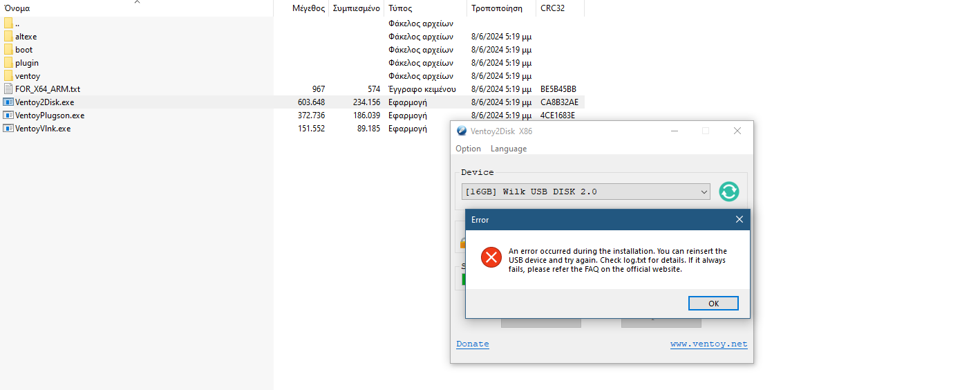Sort by the Συμπιεσμένο column header
The width and height of the screenshot is (980, 390).
point(356,8)
